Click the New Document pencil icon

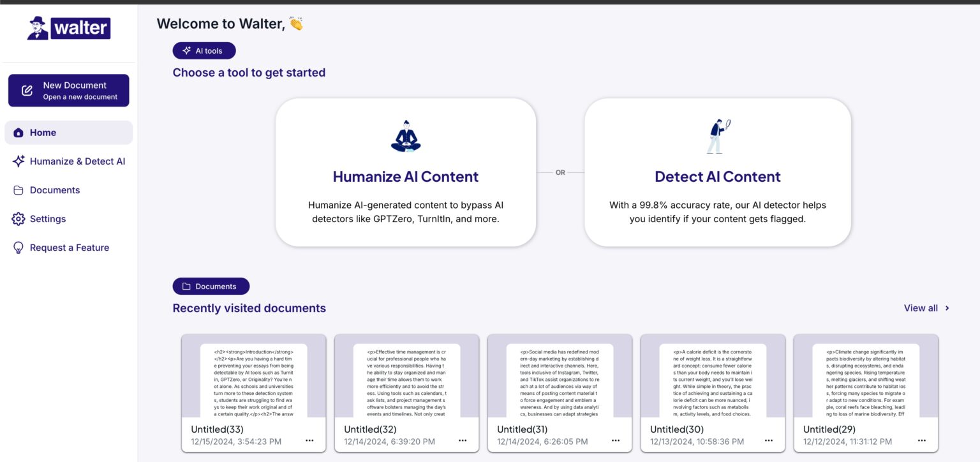[27, 91]
